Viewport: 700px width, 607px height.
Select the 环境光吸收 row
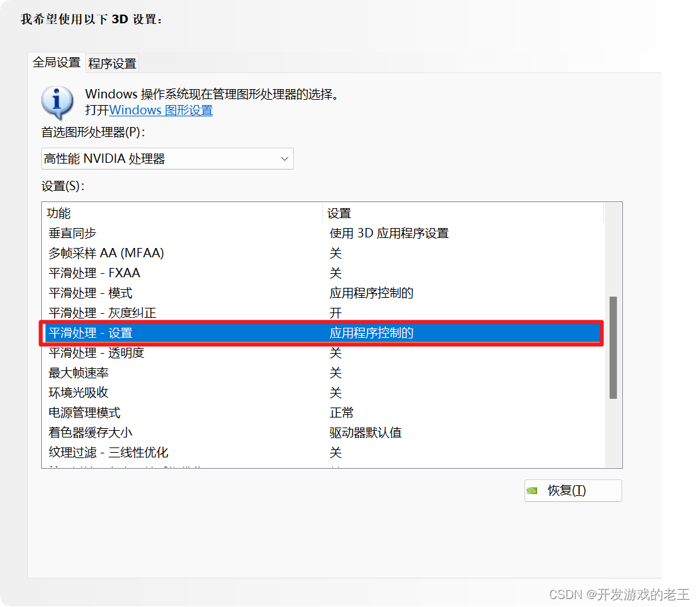click(x=323, y=393)
